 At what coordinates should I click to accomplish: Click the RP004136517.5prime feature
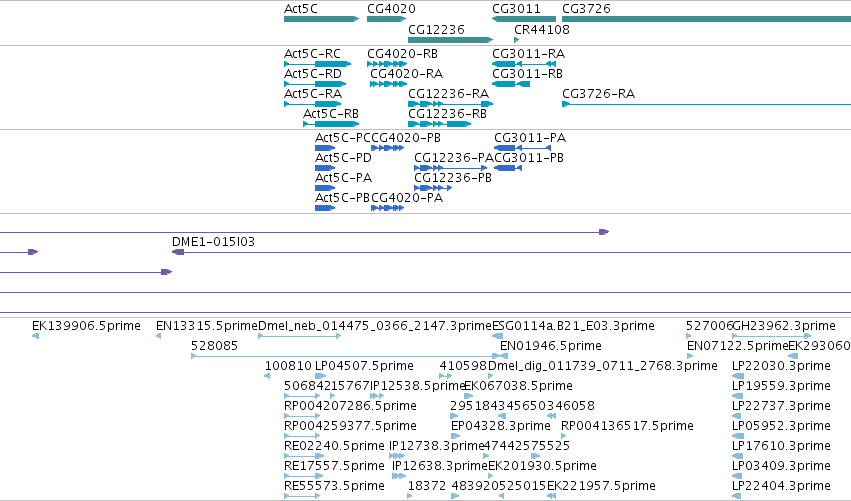[563, 437]
